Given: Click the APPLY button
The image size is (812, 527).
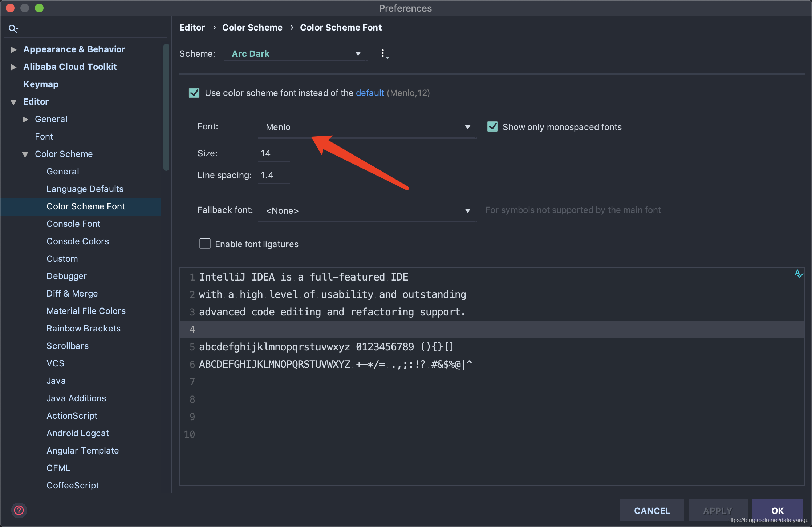Looking at the screenshot, I should click(717, 510).
